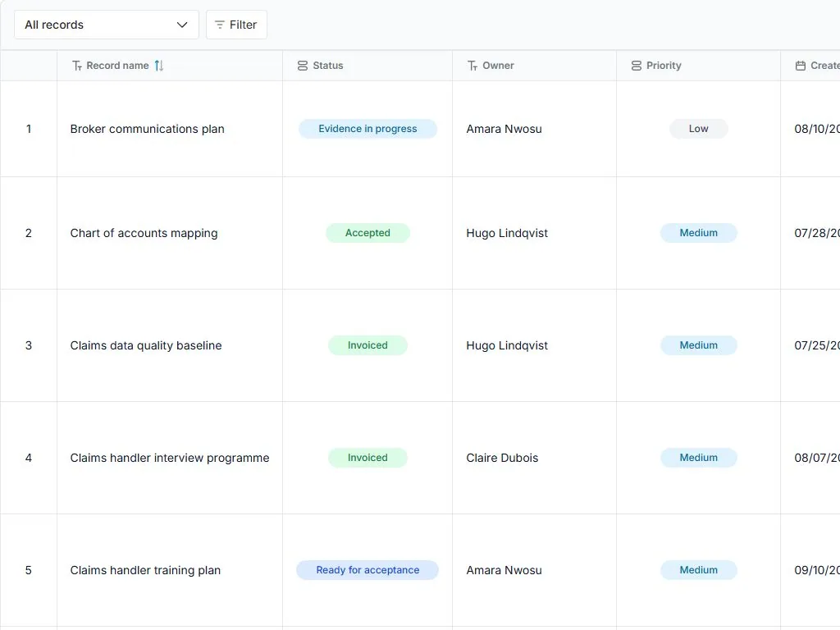Click the select-field icon in Priority header
This screenshot has height=630, width=840.
click(637, 66)
